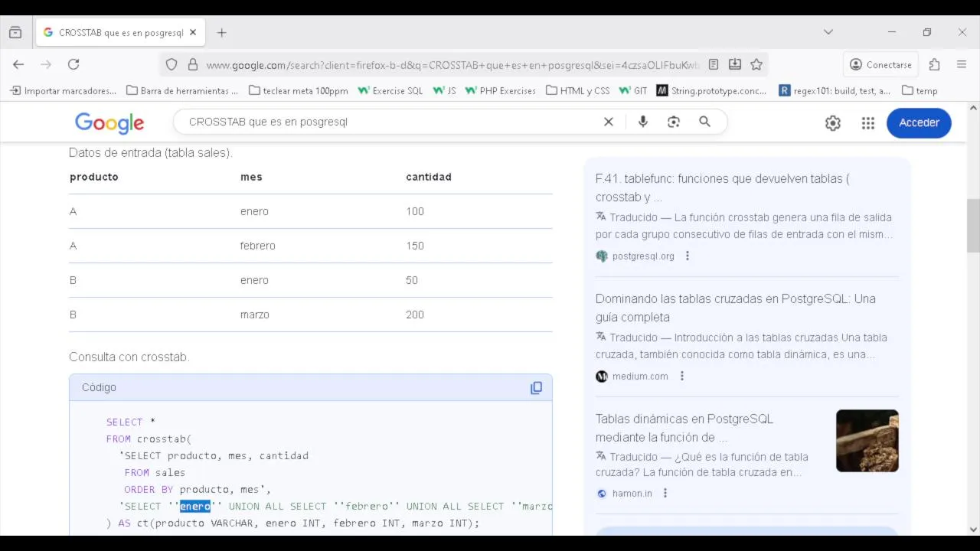Click the 200 quantity cell
The image size is (980, 551).
coord(414,315)
